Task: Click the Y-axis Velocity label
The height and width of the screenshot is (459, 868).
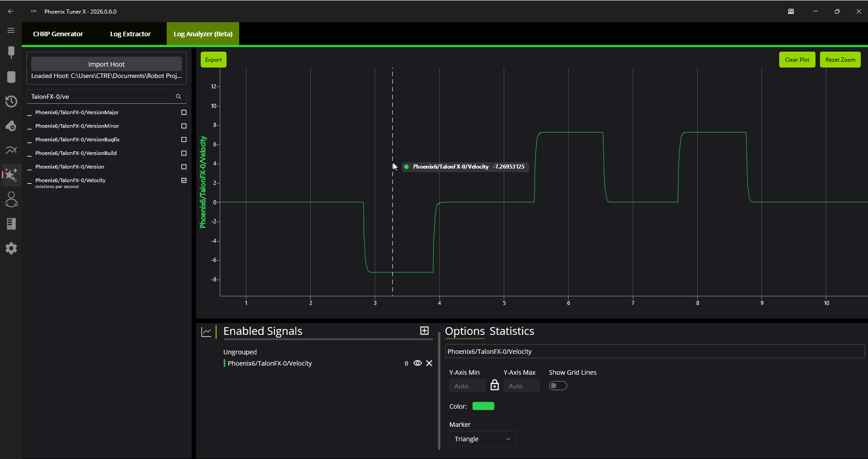Action: [203, 182]
